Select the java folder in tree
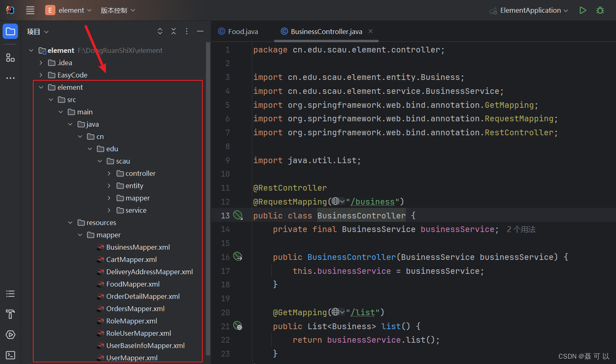The image size is (616, 364). (88, 124)
